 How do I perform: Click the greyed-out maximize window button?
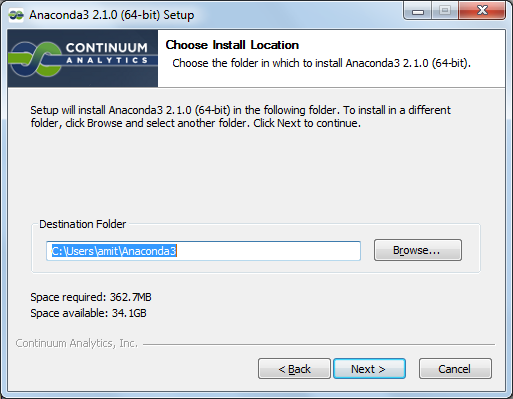coord(445,11)
